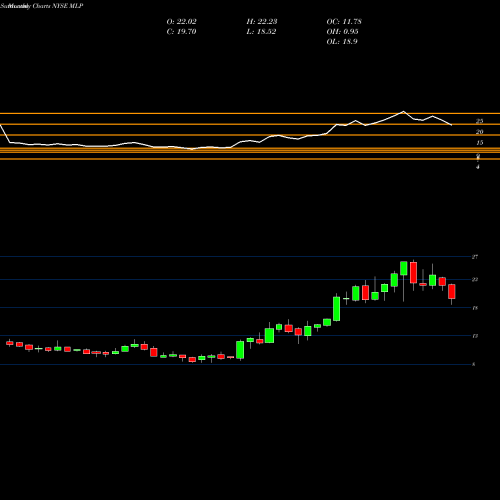Click the '18' price label on the candlestick axis
The width and height of the screenshot is (500, 500).
click(475, 308)
